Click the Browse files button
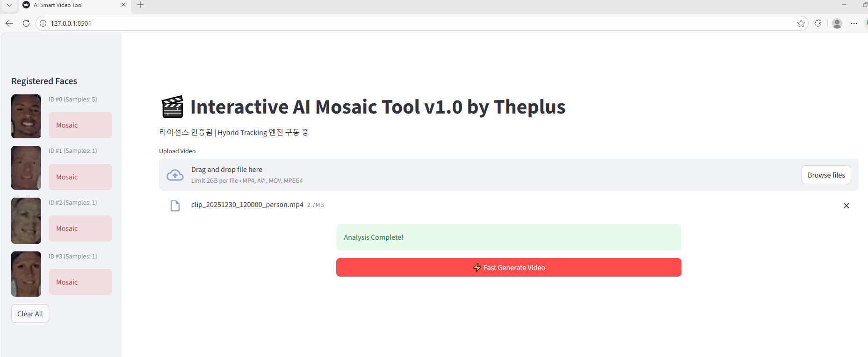The width and height of the screenshot is (868, 357). 826,175
